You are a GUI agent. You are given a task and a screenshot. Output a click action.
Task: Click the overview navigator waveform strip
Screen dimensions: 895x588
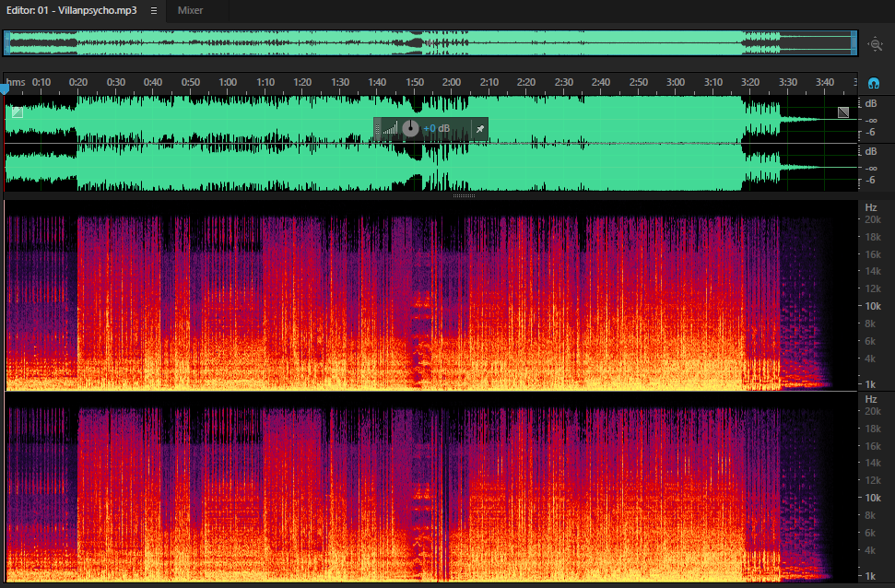coord(431,42)
